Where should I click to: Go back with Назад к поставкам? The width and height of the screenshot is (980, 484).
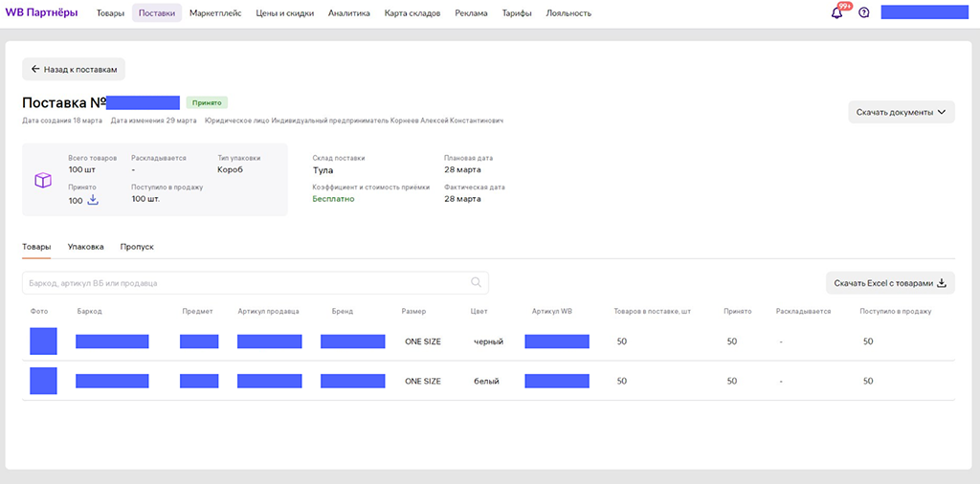click(x=74, y=69)
